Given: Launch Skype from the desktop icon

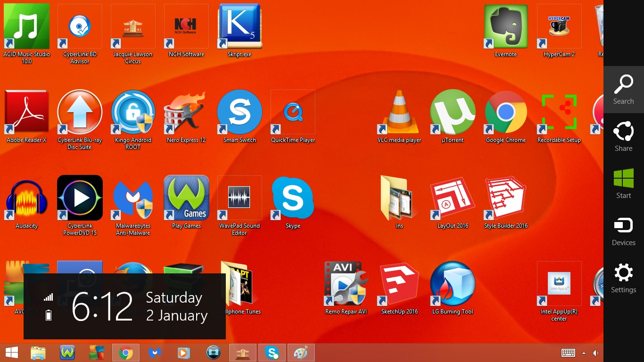Looking at the screenshot, I should click(293, 203).
